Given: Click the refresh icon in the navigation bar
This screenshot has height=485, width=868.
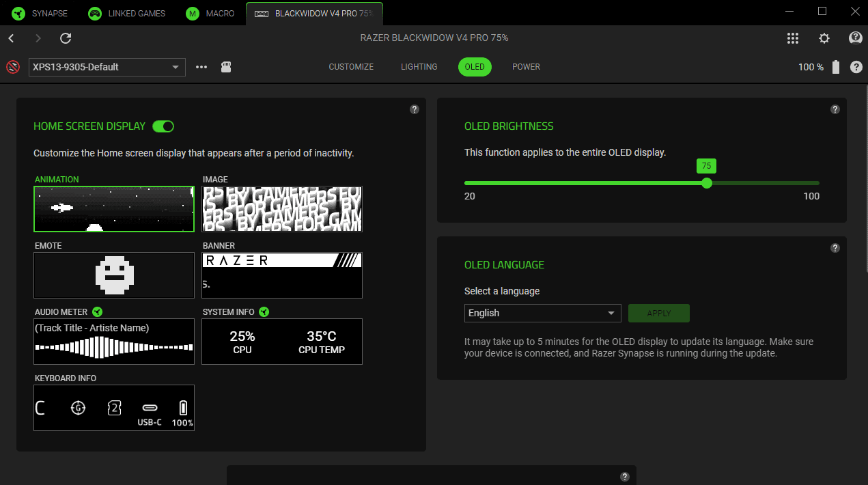Looking at the screenshot, I should [x=66, y=38].
